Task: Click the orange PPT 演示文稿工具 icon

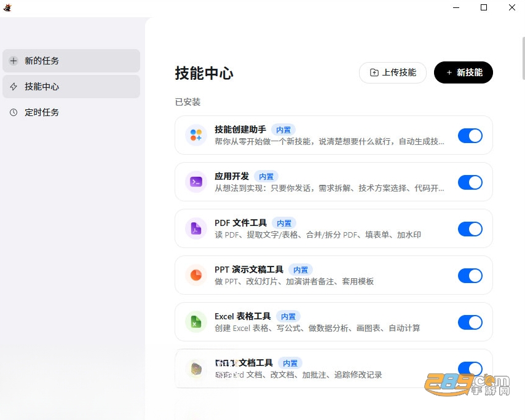Action: pos(196,275)
